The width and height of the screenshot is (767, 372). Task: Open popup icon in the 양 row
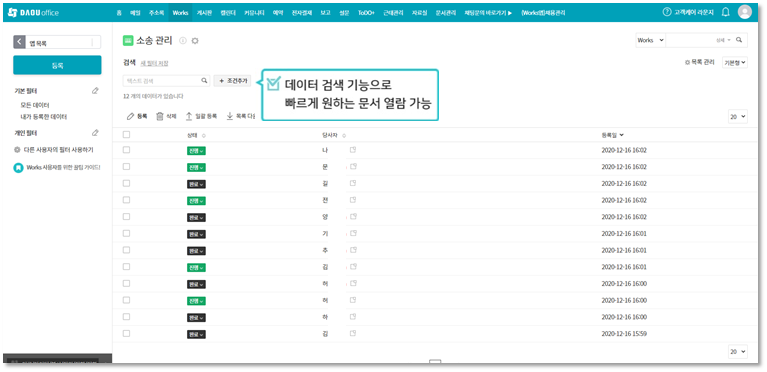[353, 217]
